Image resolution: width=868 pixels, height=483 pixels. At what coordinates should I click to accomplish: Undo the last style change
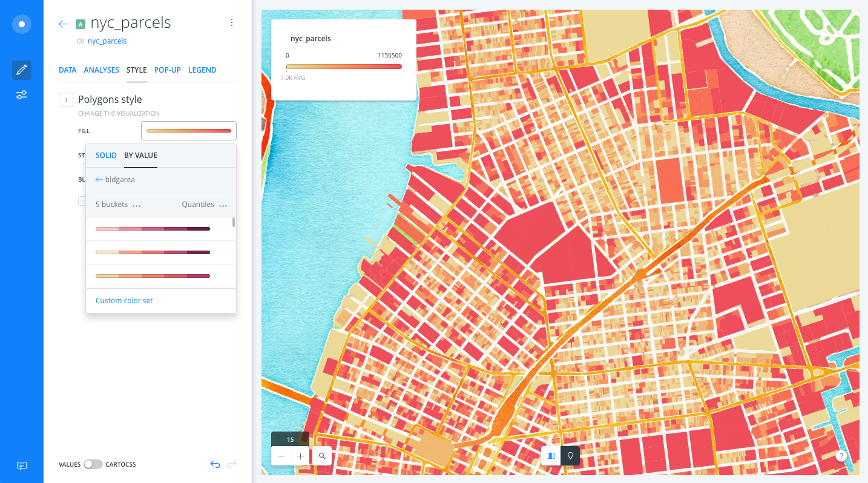click(215, 464)
